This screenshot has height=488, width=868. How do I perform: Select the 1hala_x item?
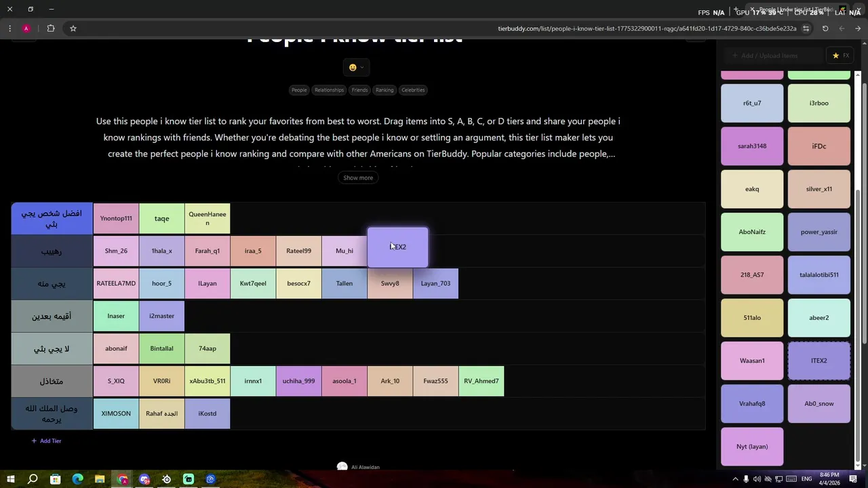[161, 251]
